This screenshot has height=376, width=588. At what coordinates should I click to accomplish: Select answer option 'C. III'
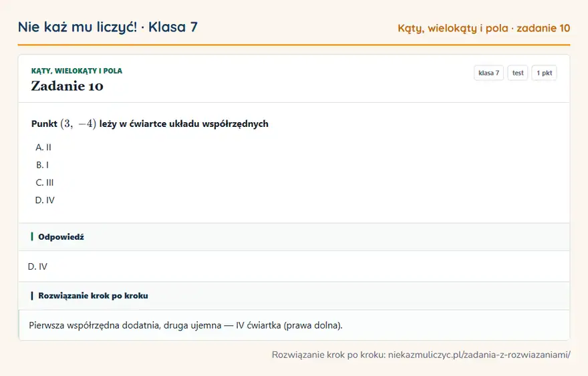[x=45, y=182]
